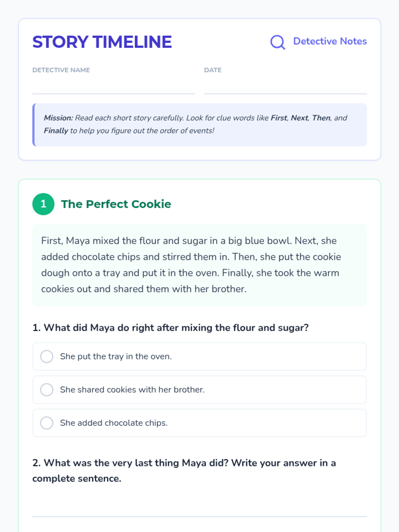Image resolution: width=399 pixels, height=532 pixels.
Task: Select radio for 'She added chocolate chips'
Action: (x=47, y=423)
